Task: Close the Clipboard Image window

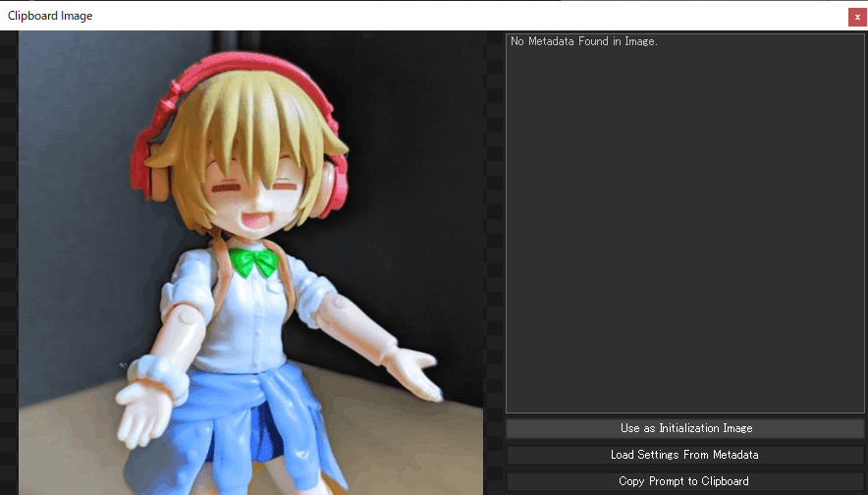Action: pos(857,17)
